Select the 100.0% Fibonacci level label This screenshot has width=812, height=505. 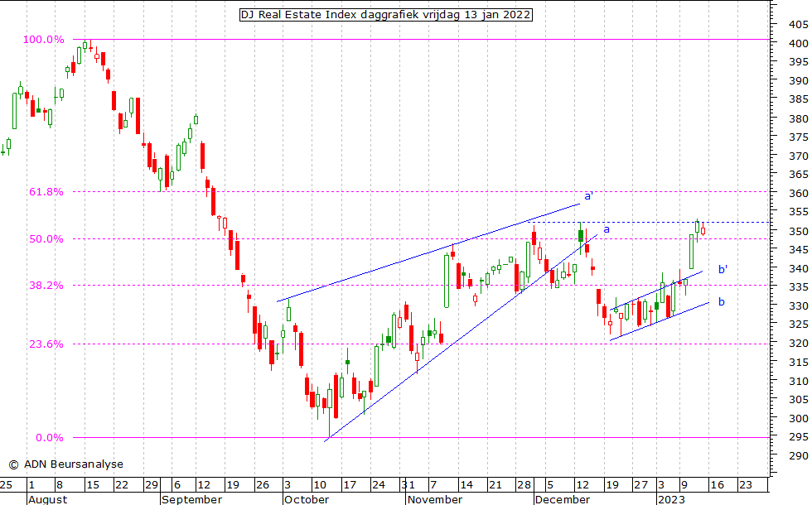(43, 40)
